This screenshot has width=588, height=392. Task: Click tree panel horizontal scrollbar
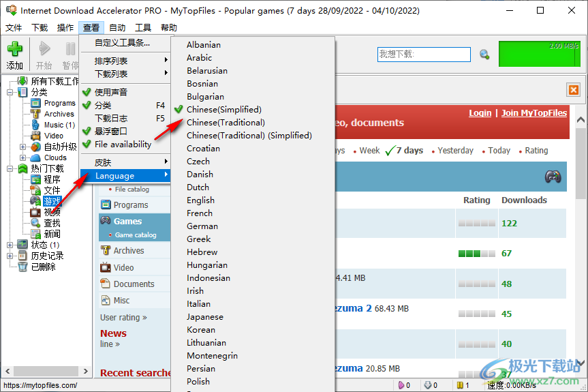pos(46,371)
